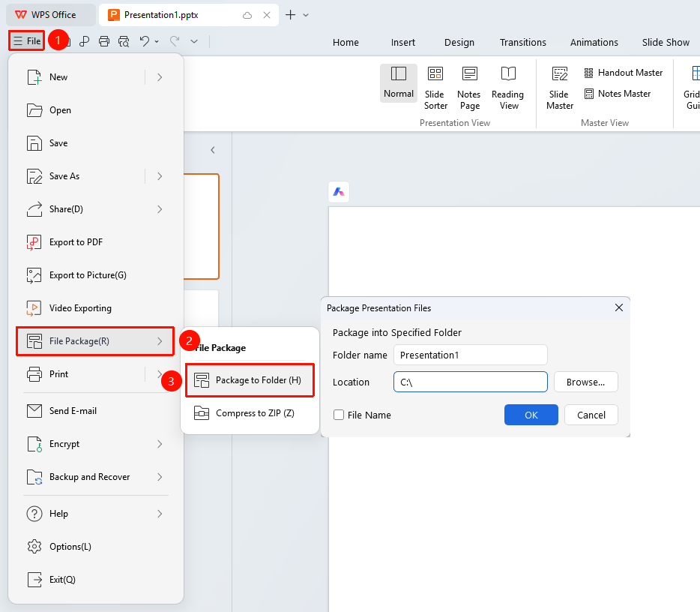Image resolution: width=700 pixels, height=612 pixels.
Task: Add a new tab with the plus icon
Action: (290, 15)
